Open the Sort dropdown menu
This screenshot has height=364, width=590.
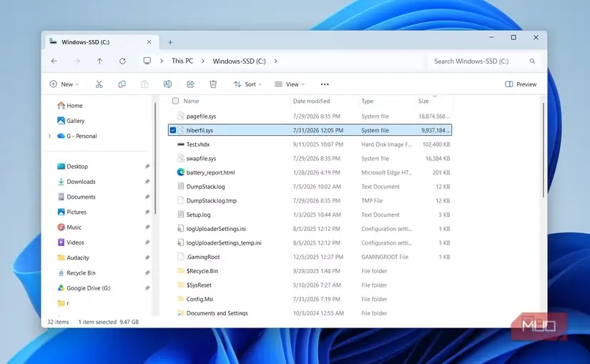(247, 84)
